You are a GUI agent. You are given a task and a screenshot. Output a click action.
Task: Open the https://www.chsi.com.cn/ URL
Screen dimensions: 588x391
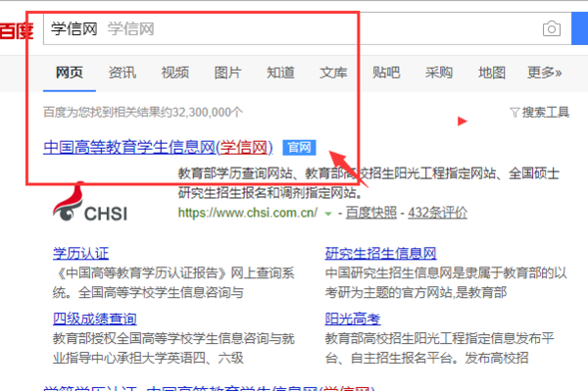pos(248,213)
